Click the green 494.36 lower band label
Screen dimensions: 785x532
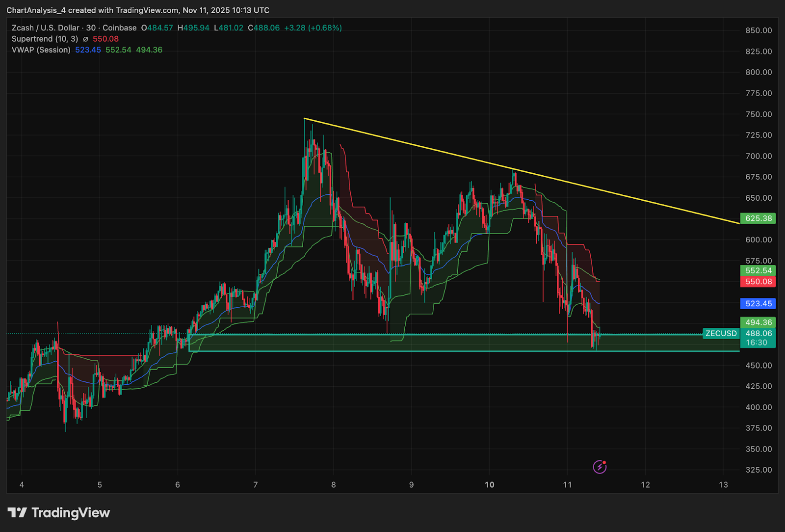[x=758, y=322]
